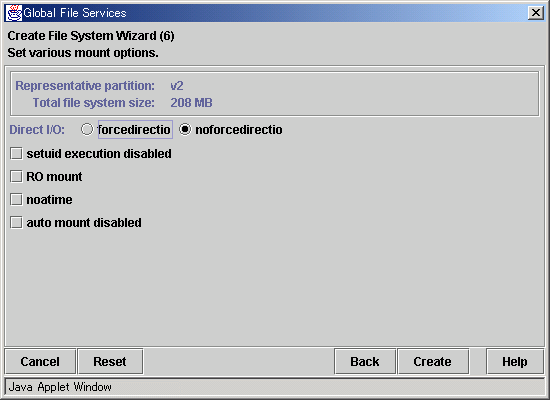Reset the mount options
This screenshot has width=550, height=400.
click(x=110, y=361)
